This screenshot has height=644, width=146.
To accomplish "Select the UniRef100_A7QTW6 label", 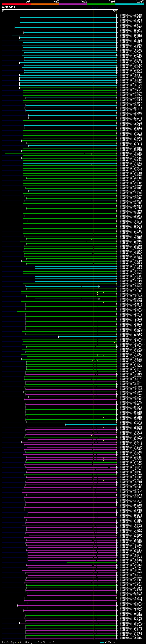I will point(131,45).
